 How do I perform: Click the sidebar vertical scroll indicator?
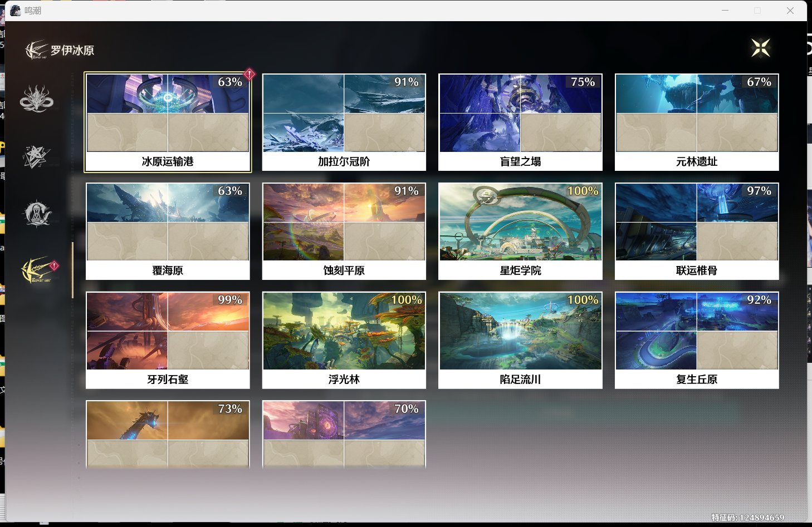(x=72, y=270)
